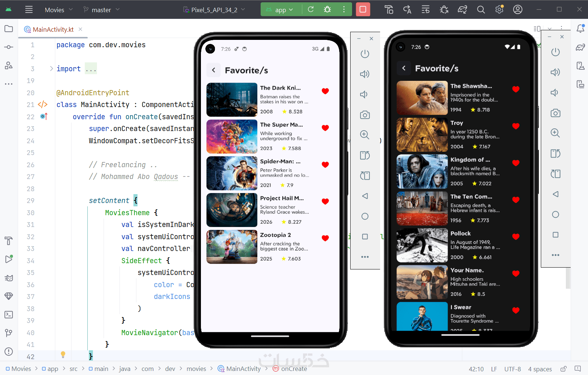Open build hammer icon in top toolbar
Image resolution: width=588 pixels, height=375 pixels.
[x=389, y=10]
